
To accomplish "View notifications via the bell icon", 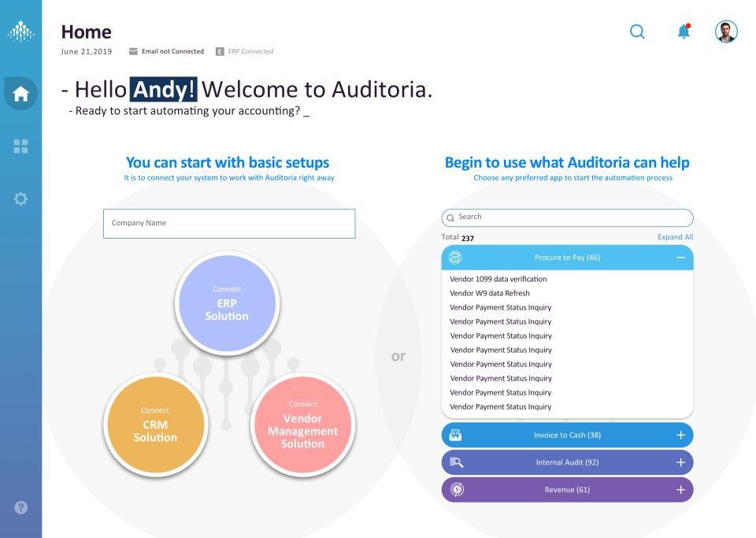I will coord(682,32).
